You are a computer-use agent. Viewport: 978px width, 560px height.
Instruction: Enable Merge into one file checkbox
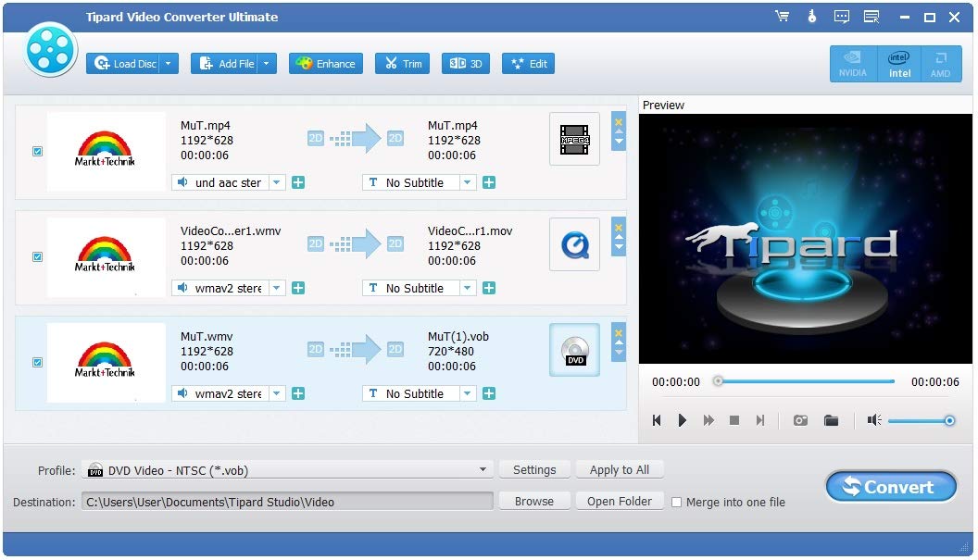tap(676, 503)
